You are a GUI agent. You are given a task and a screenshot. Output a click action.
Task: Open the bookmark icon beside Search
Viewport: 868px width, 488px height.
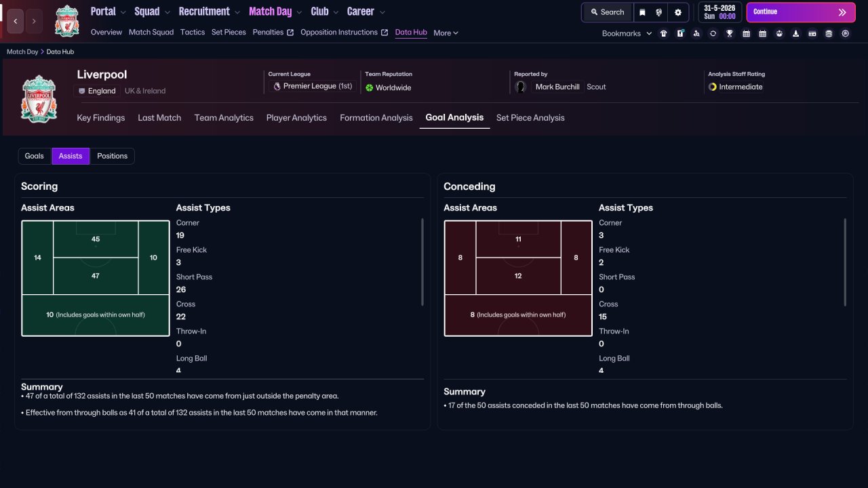coord(642,12)
